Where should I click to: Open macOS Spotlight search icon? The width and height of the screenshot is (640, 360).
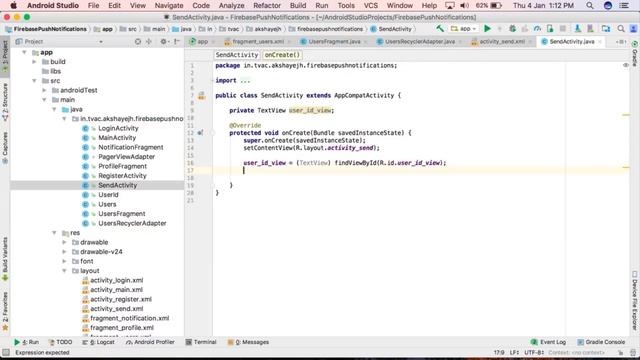[590, 5]
